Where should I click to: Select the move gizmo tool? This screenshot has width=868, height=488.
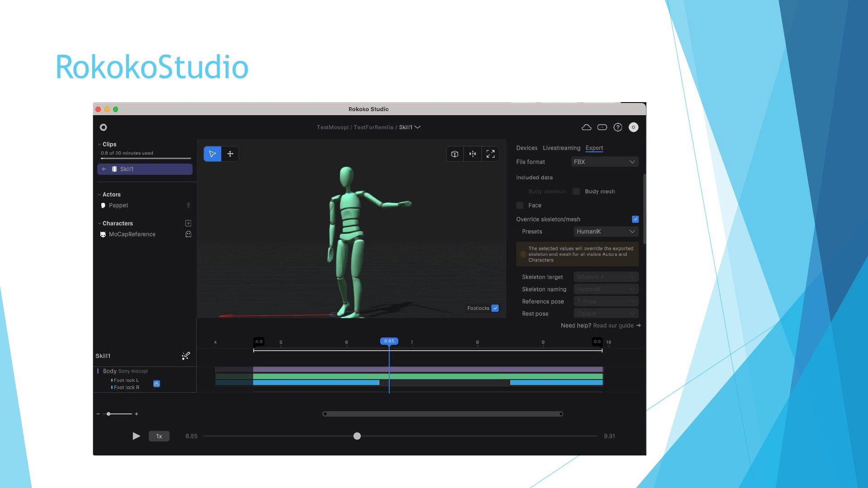230,154
